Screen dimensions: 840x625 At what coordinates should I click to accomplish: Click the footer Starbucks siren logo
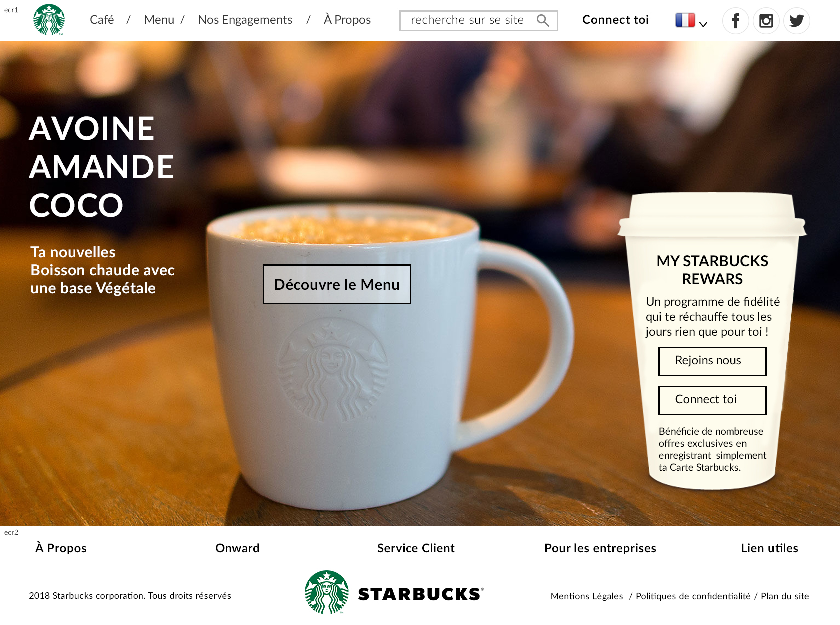[x=327, y=592]
